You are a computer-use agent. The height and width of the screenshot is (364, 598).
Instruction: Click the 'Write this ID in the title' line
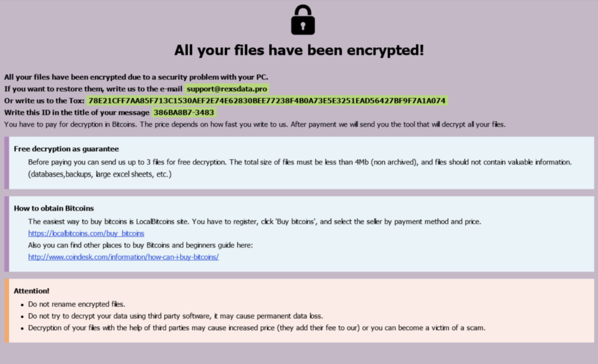77,113
